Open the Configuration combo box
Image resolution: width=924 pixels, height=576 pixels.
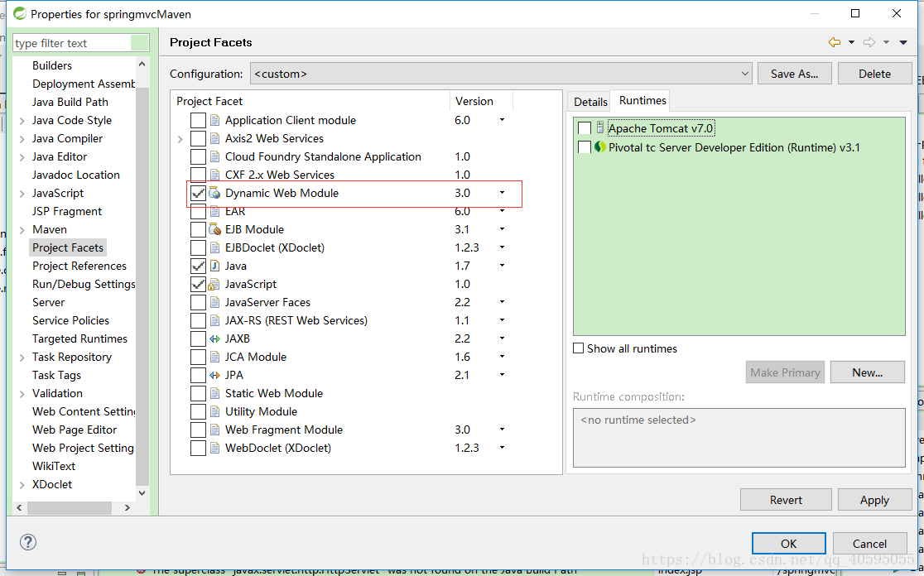(x=501, y=74)
